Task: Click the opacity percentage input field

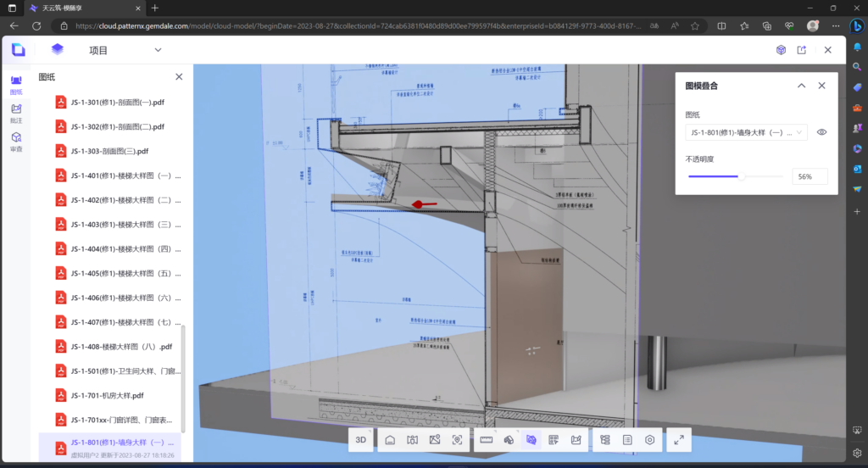Action: pos(810,177)
